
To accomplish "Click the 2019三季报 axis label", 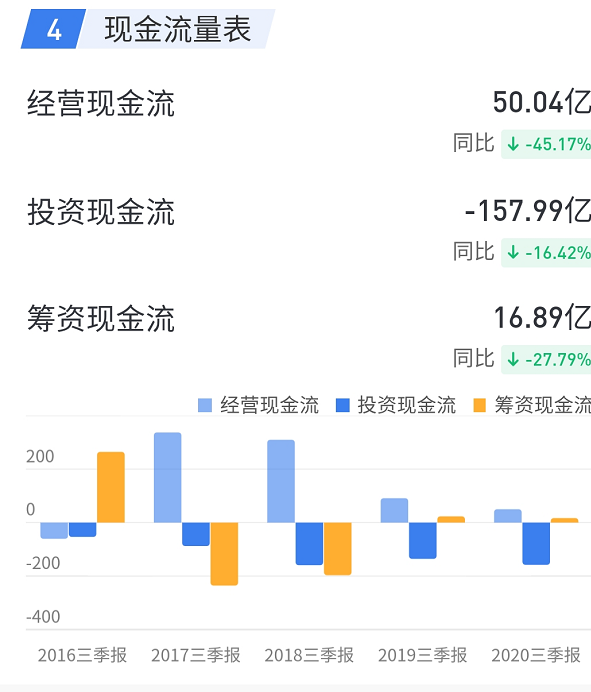I will [422, 655].
